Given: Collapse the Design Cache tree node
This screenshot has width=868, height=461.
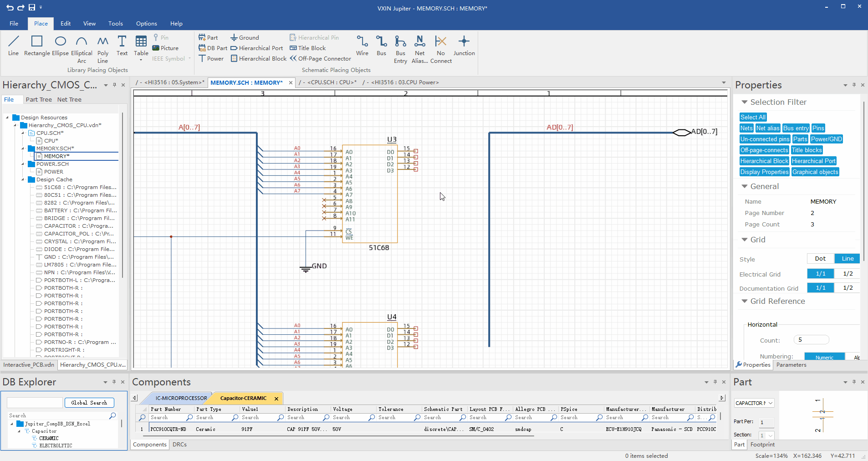Looking at the screenshot, I should (x=23, y=179).
